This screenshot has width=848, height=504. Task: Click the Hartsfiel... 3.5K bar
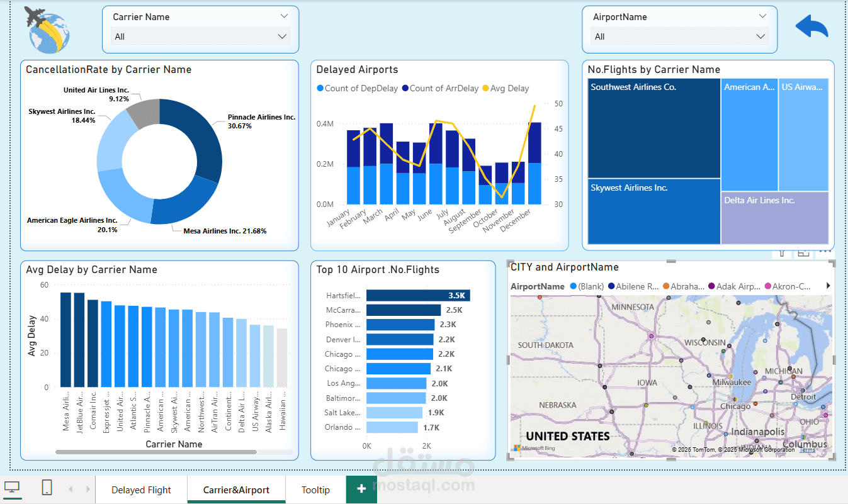coord(418,295)
